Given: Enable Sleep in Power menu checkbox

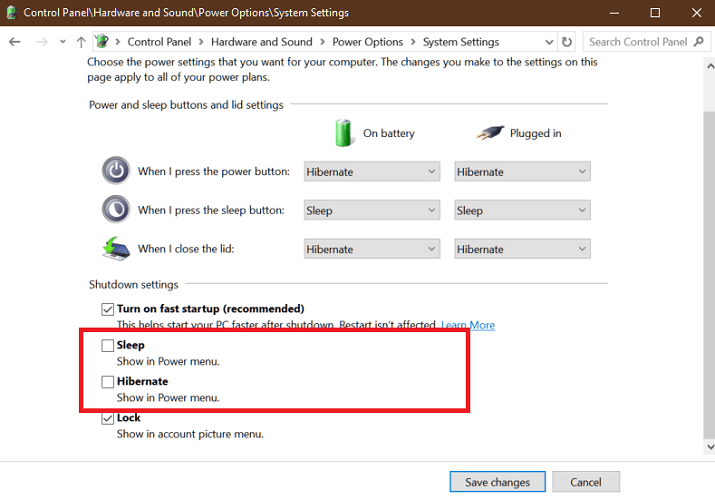Looking at the screenshot, I should (x=108, y=345).
